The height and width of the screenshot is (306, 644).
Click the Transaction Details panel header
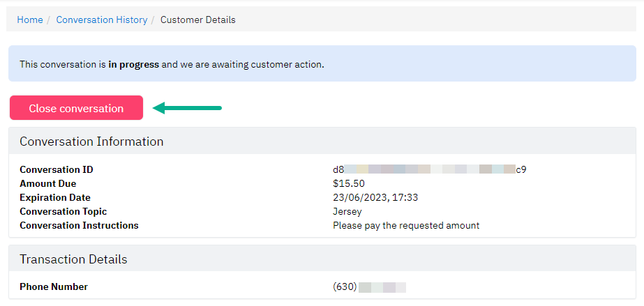[322, 259]
